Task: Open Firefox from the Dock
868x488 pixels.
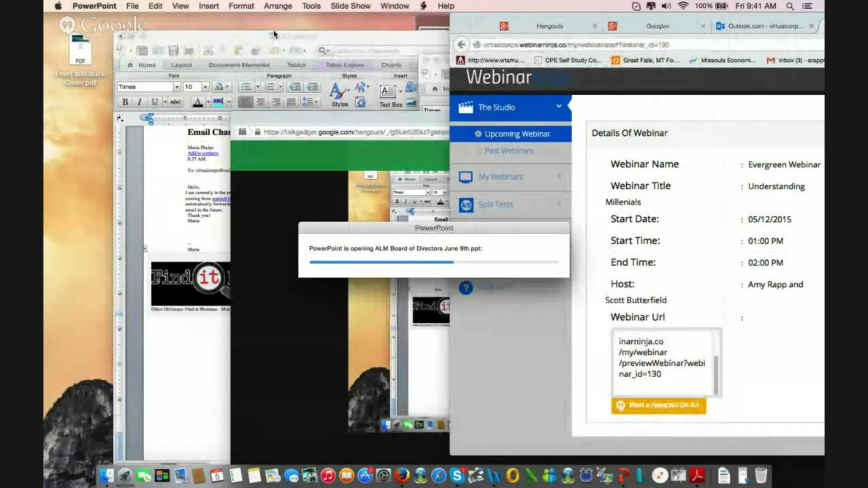Action: 401,476
